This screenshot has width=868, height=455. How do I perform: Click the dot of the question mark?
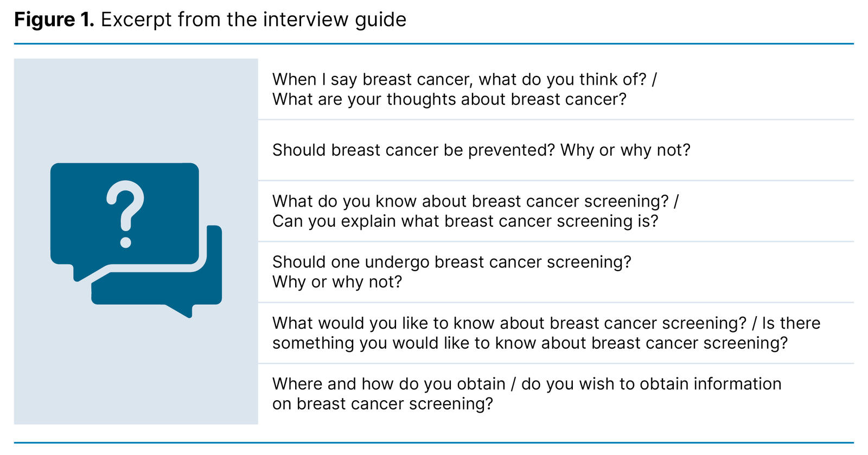126,242
